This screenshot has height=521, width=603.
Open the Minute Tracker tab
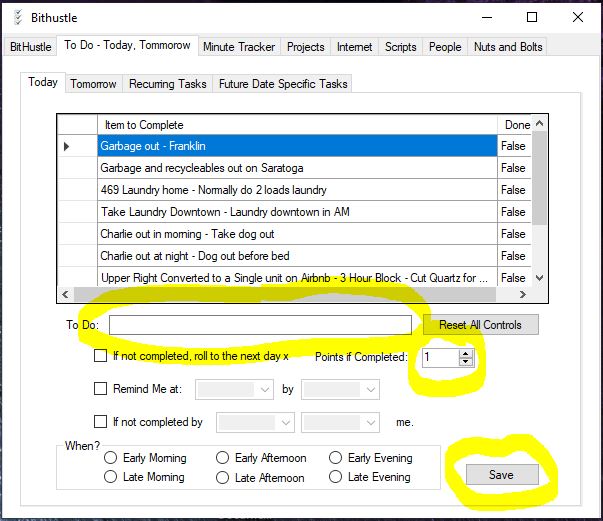[x=239, y=47]
